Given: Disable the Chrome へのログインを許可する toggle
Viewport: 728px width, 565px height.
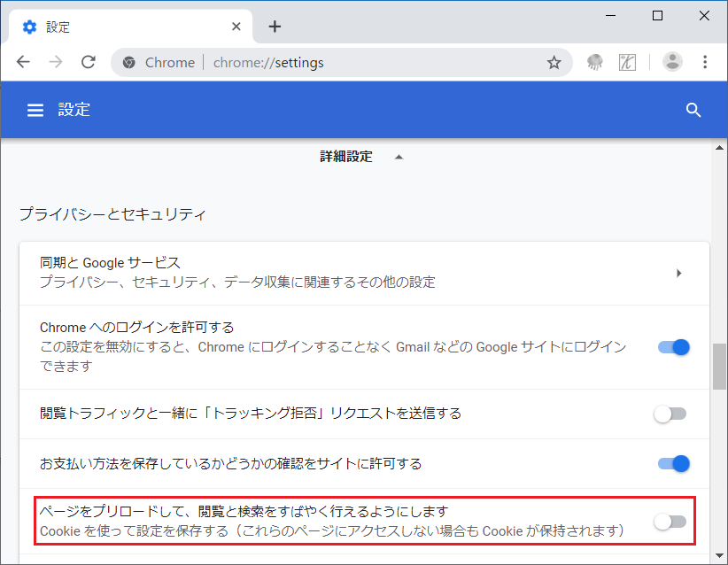Looking at the screenshot, I should point(673,347).
